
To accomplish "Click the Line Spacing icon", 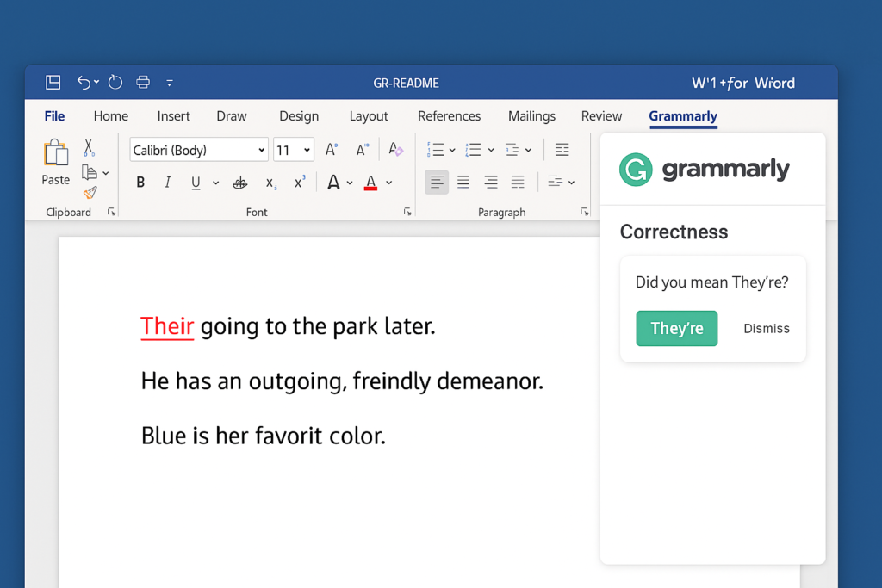I will click(x=555, y=181).
